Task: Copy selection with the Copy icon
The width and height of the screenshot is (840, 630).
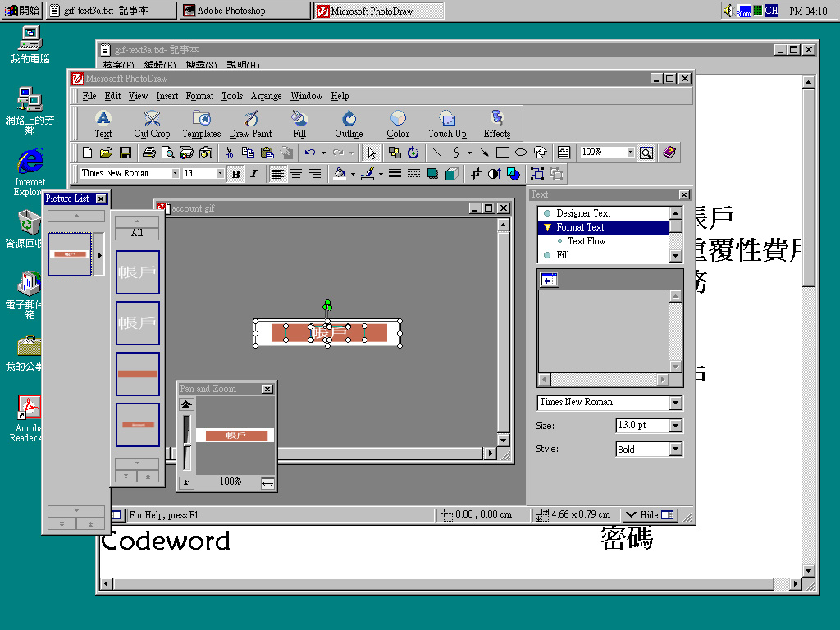Action: point(248,153)
